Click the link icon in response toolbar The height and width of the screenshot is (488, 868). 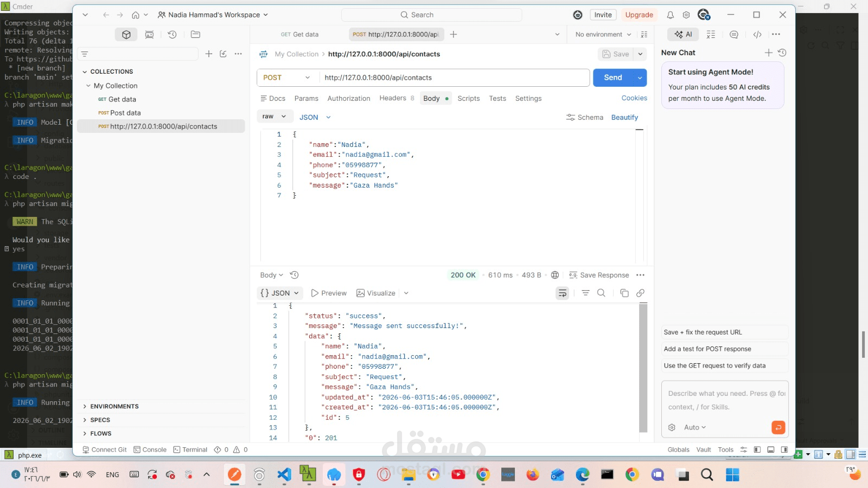coord(640,293)
